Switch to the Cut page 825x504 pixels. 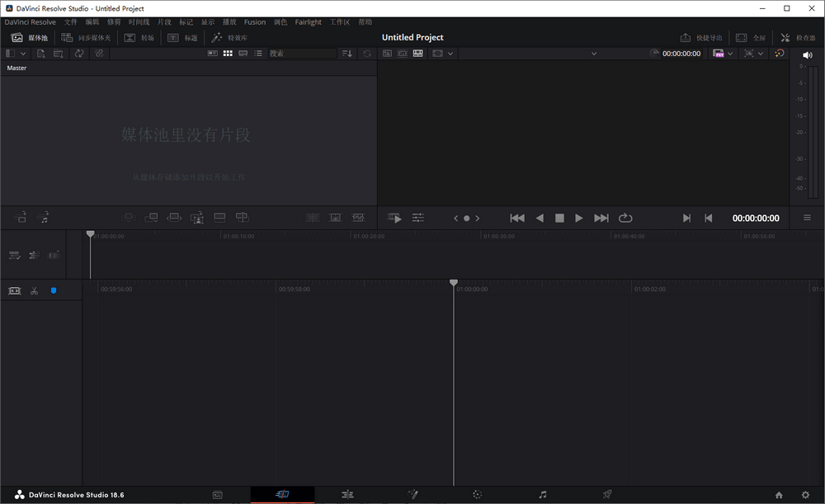[283, 494]
